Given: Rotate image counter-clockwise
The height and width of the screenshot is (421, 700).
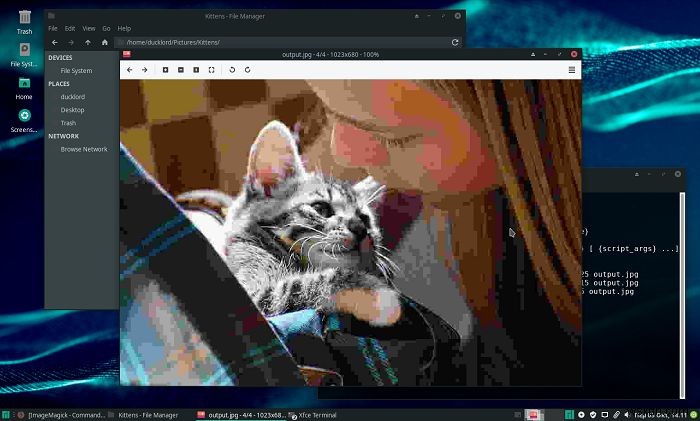Looking at the screenshot, I should 232,70.
